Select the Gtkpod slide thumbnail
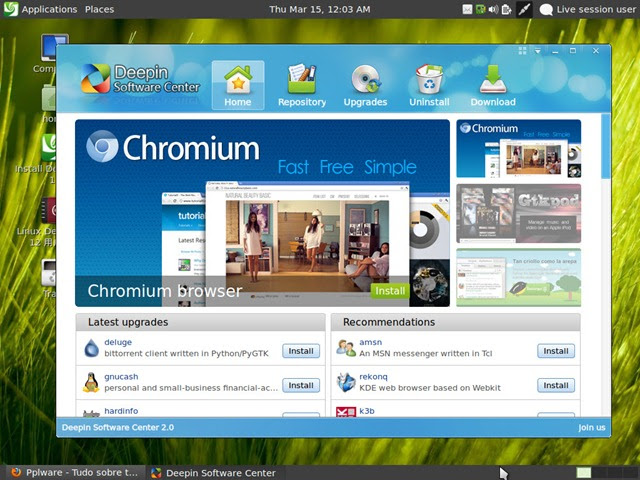 518,213
